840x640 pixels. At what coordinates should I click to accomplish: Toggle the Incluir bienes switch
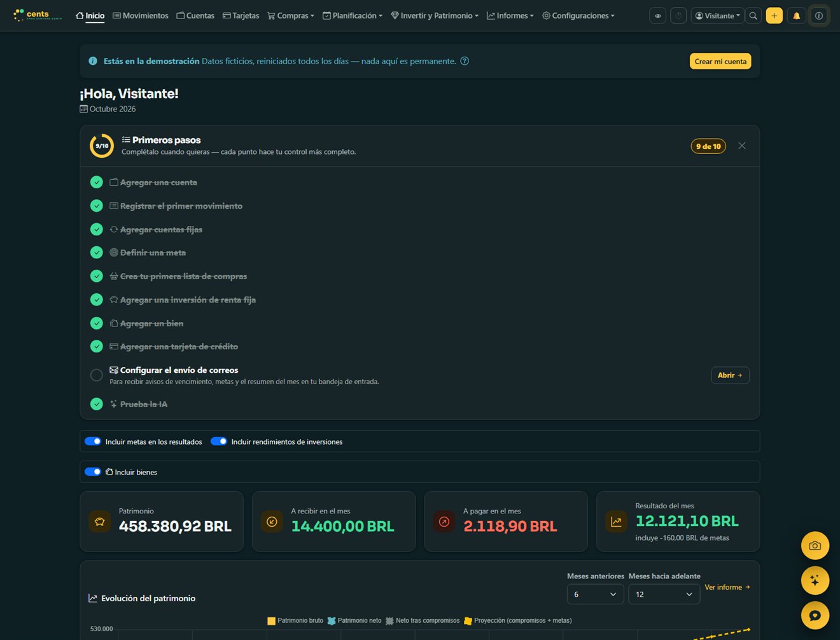pyautogui.click(x=93, y=472)
